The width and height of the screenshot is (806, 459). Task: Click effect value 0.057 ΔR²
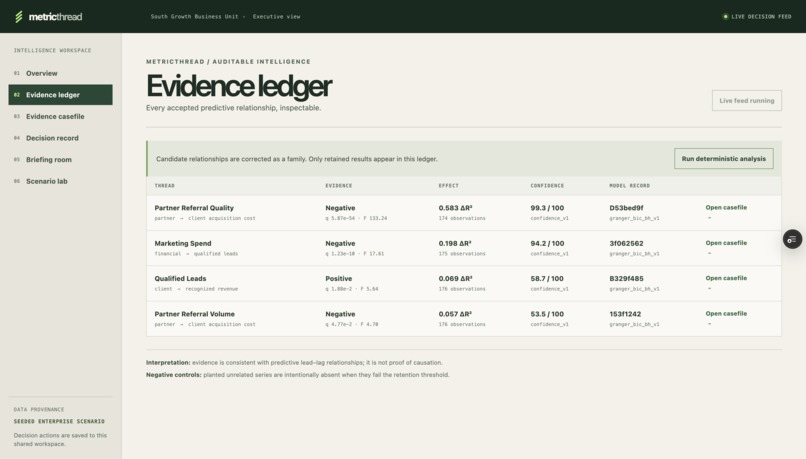(455, 314)
